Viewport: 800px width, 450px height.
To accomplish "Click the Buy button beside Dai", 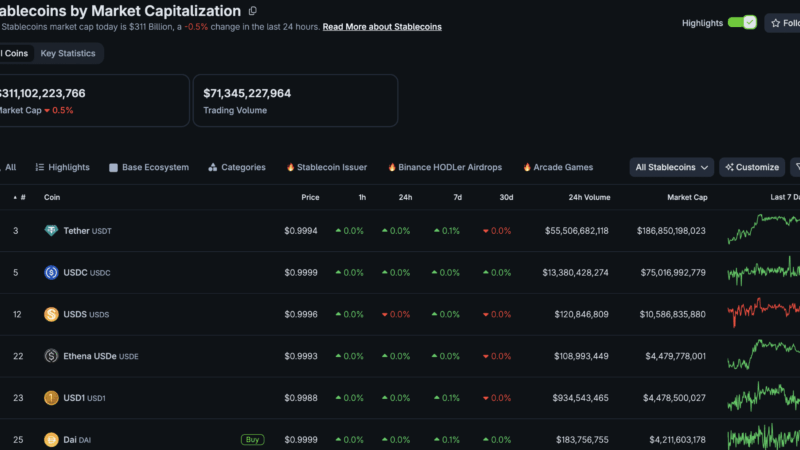I will pos(253,439).
